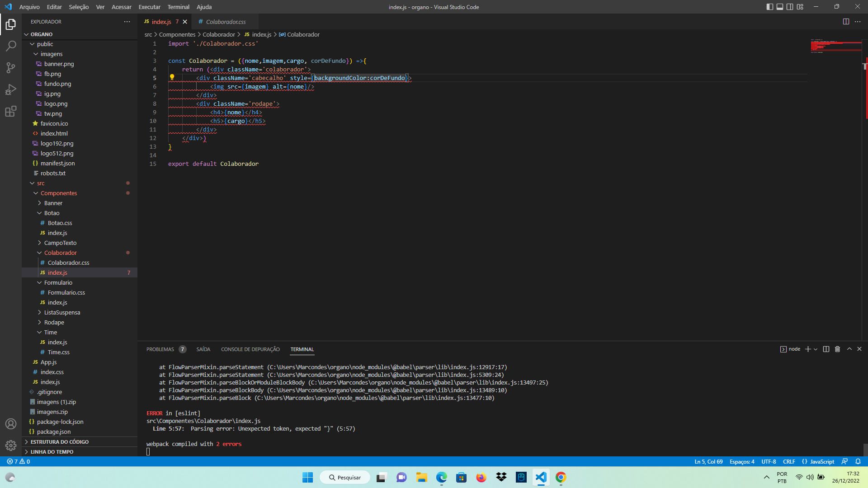Click the editor minimap
This screenshot has height=488, width=868.
point(836,46)
